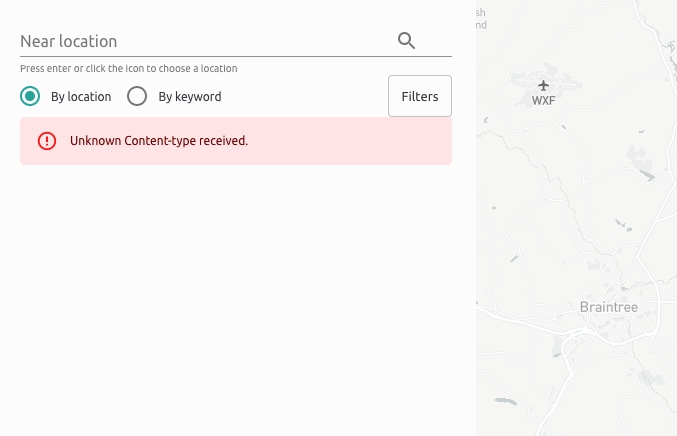Click the pink error banner's right side
This screenshot has height=436, width=677.
[x=389, y=141]
